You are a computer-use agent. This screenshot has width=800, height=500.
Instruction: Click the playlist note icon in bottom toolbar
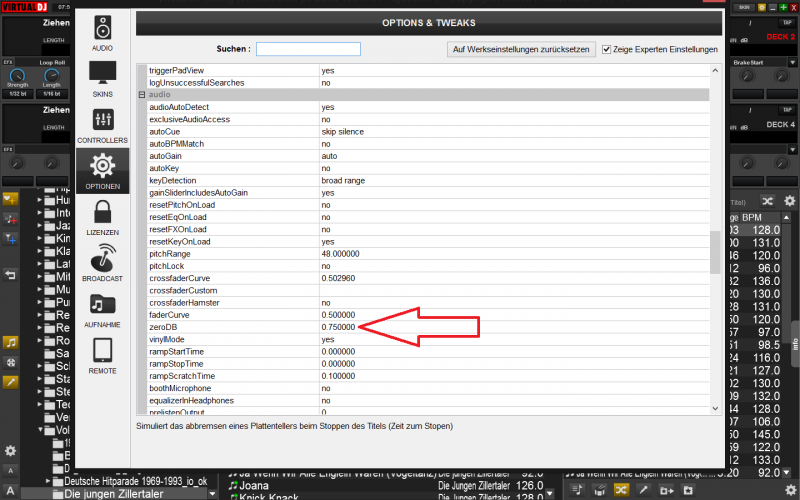click(577, 490)
